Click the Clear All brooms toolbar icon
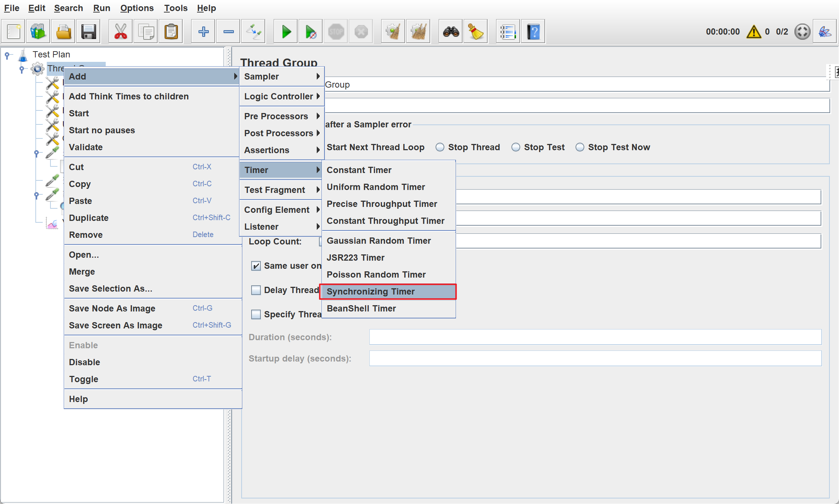Screen dimensions: 839x504 pyautogui.click(x=418, y=32)
